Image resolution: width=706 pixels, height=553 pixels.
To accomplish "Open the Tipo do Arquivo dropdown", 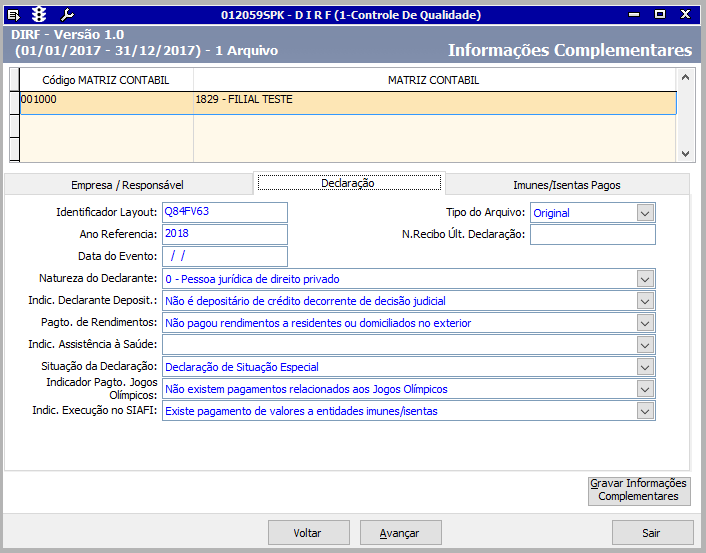I will pos(645,213).
